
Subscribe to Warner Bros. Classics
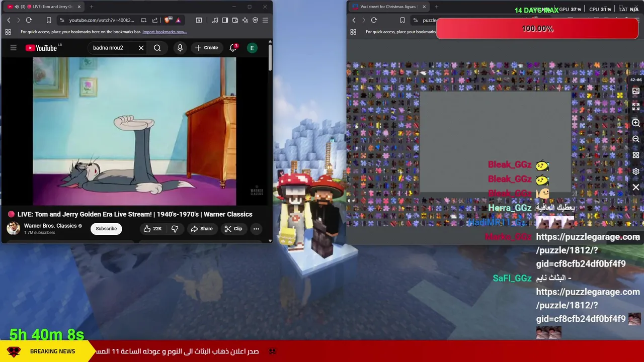pos(106,229)
